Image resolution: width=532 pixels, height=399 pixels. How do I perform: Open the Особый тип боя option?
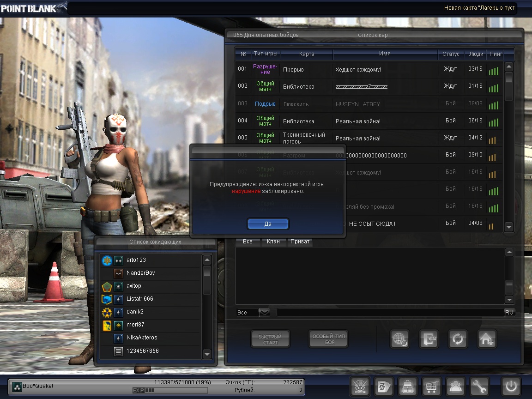click(x=329, y=339)
